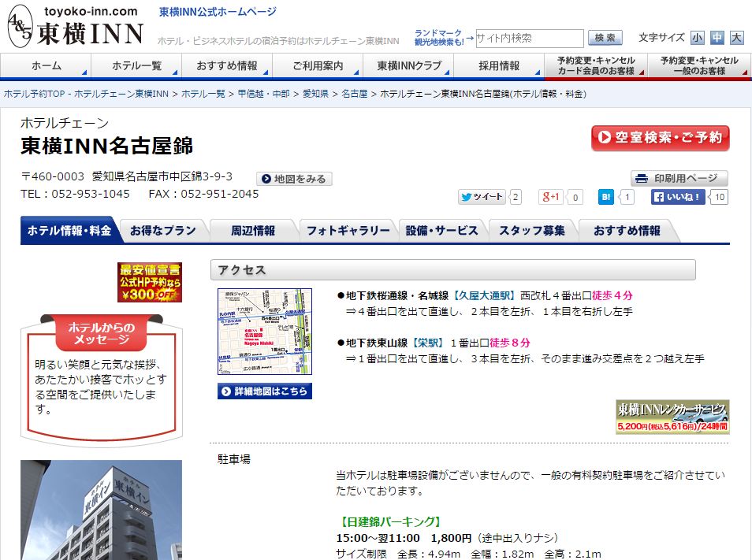
Task: Select small 小 font size
Action: [698, 37]
